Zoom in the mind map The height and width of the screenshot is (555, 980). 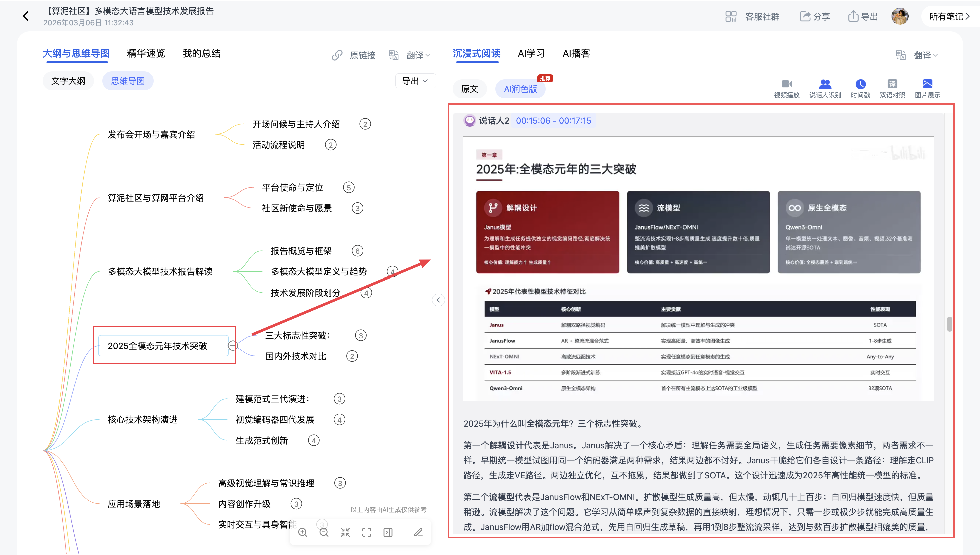click(303, 532)
